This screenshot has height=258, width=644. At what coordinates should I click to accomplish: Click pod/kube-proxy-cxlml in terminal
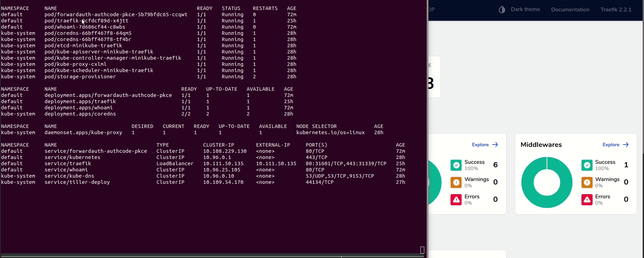coord(76,64)
